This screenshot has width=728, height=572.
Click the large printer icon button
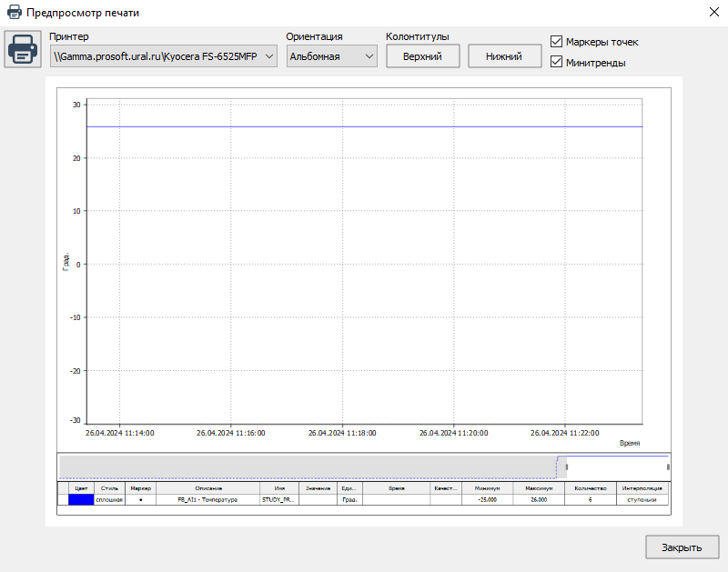pyautogui.click(x=24, y=49)
